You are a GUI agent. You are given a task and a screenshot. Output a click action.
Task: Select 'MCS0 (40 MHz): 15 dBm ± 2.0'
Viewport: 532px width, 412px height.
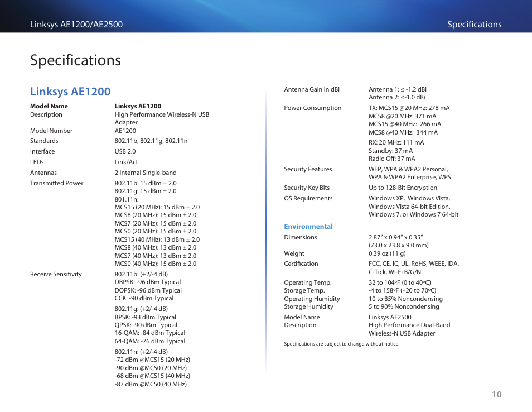(x=156, y=264)
